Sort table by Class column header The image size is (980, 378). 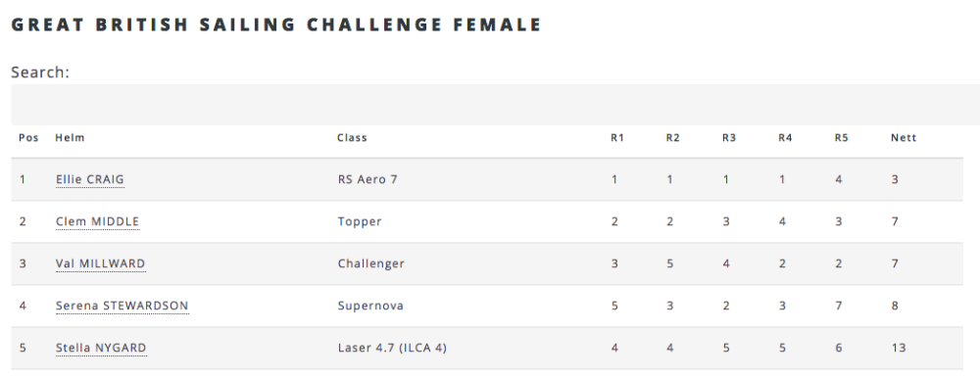tap(352, 137)
